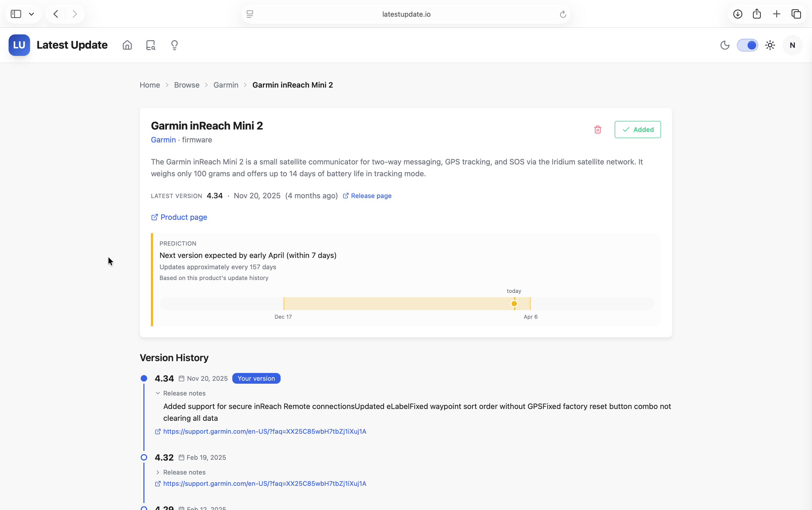This screenshot has width=812, height=510.
Task: Collapse Release notes for version 4.34
Action: pyautogui.click(x=181, y=393)
